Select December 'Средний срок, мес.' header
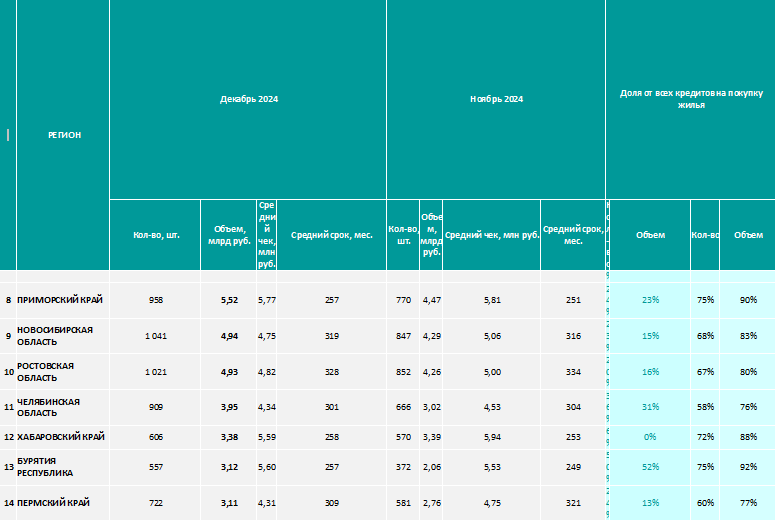The height and width of the screenshot is (520, 775). click(x=331, y=235)
